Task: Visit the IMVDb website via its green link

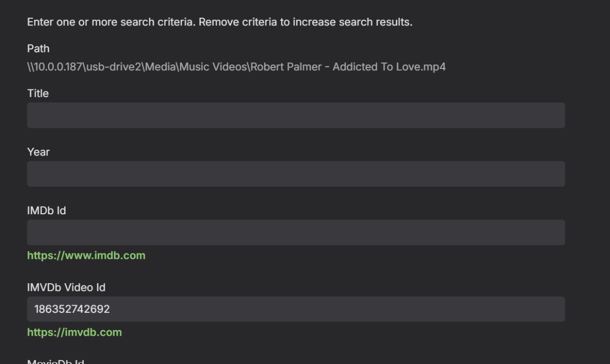Action: [74, 332]
